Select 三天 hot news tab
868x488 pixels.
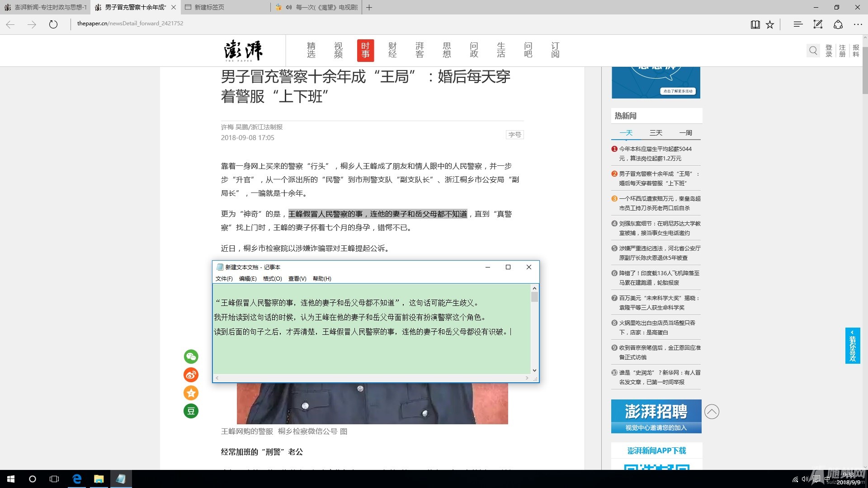coord(656,133)
